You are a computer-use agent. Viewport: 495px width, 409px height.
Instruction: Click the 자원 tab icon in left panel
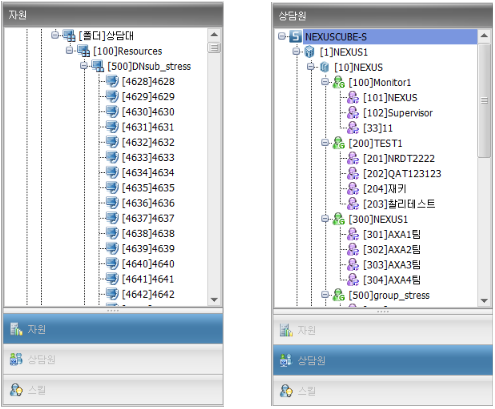click(16, 329)
